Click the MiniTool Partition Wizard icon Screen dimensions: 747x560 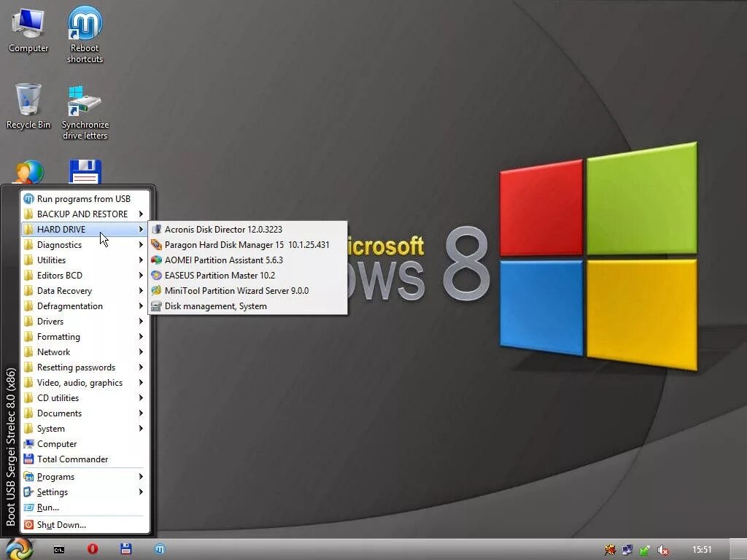click(156, 290)
